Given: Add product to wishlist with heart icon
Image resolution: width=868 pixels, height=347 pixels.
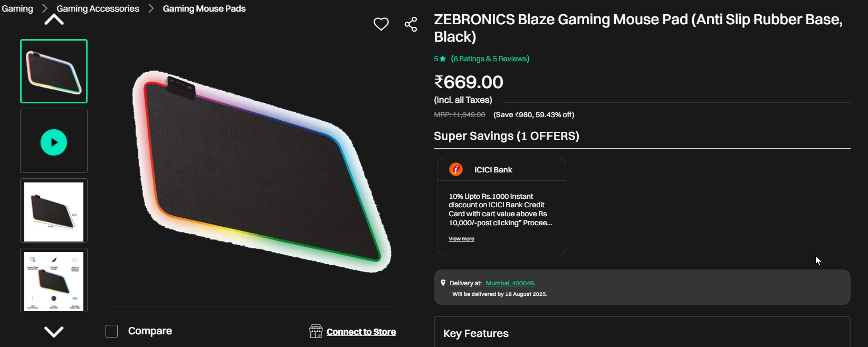Looking at the screenshot, I should pos(381,24).
